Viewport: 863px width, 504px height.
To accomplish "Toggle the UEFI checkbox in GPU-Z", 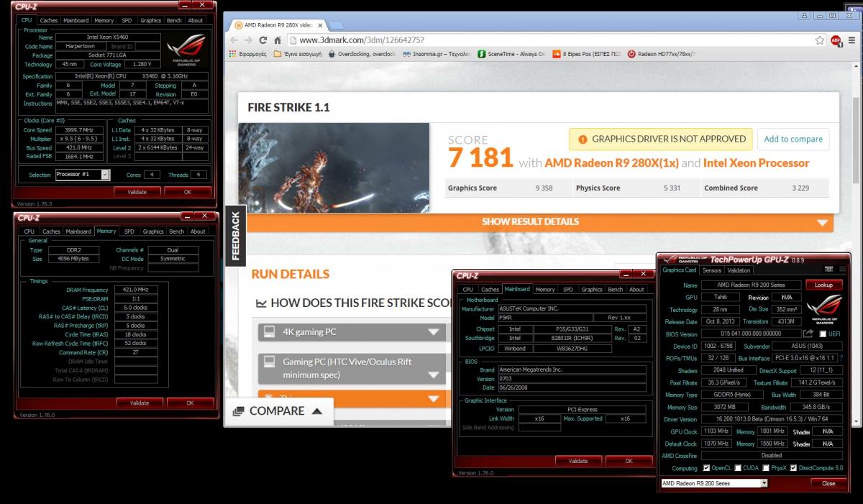I will (821, 334).
